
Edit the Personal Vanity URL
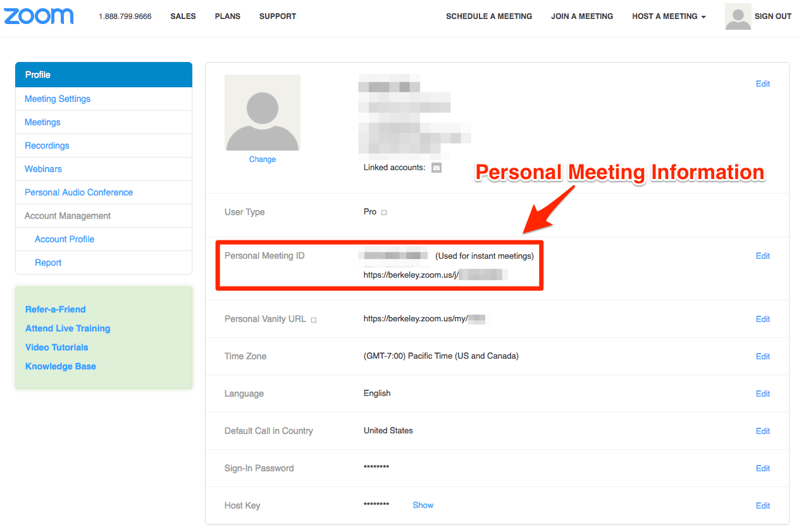tap(763, 319)
